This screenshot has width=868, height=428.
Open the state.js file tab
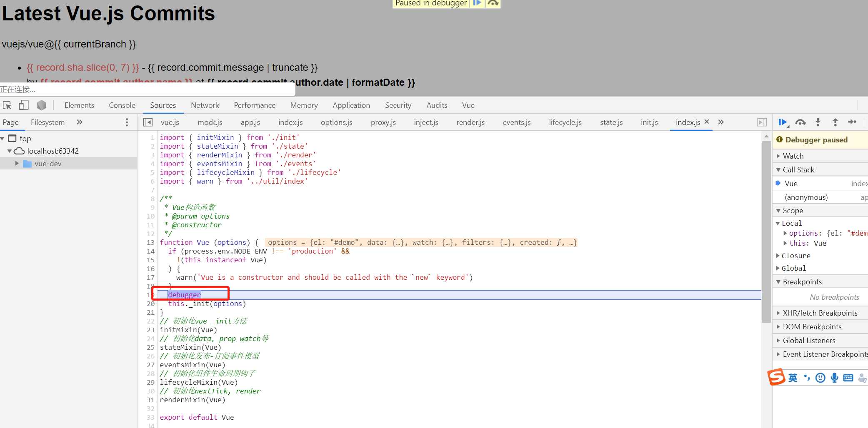[611, 122]
